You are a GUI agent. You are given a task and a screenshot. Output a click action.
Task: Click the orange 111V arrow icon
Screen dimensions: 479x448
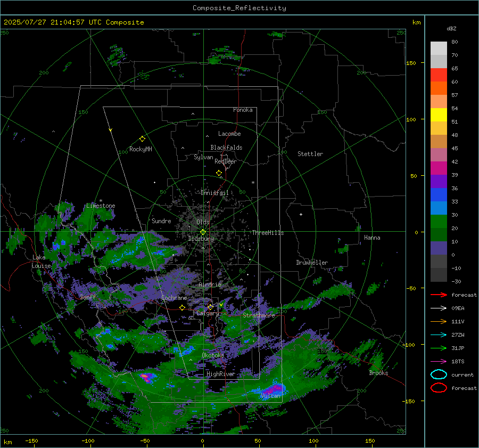pyautogui.click(x=439, y=321)
